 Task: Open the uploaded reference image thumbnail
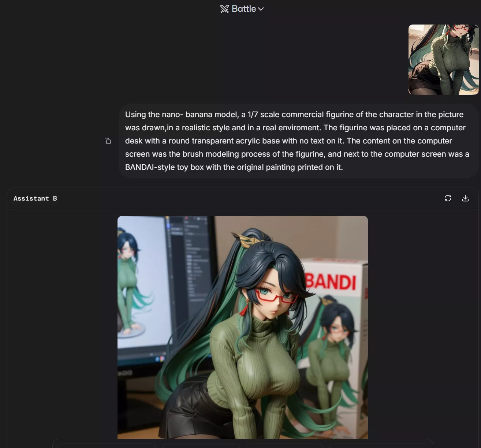[x=443, y=60]
